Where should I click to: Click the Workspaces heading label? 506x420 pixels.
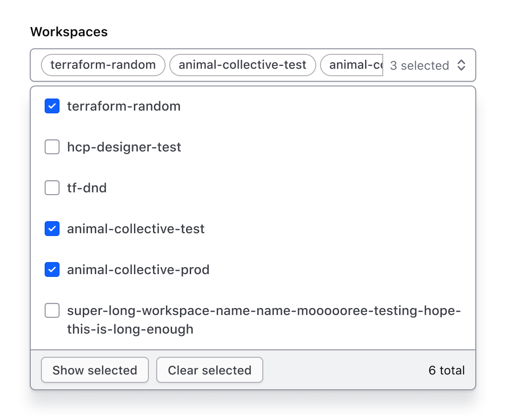(x=69, y=32)
